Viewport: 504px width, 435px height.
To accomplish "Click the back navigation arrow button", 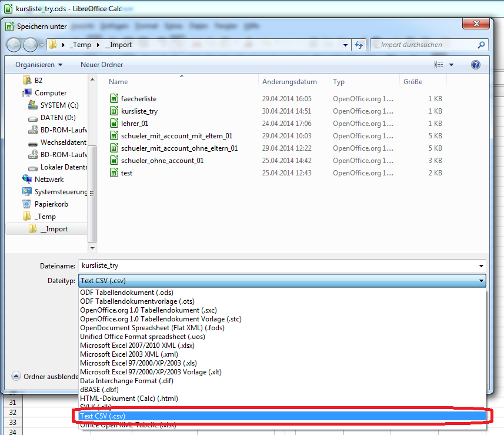I will tap(14, 45).
